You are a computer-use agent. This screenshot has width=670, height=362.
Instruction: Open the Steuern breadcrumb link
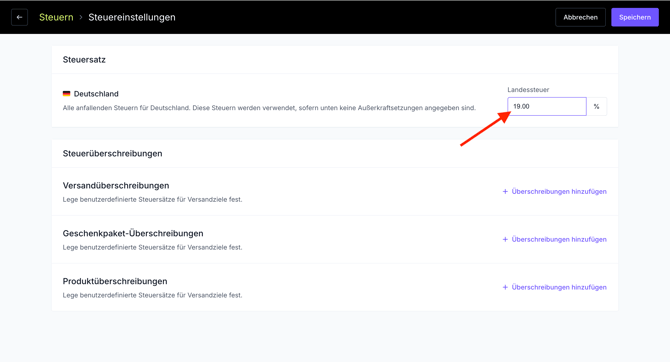[56, 18]
